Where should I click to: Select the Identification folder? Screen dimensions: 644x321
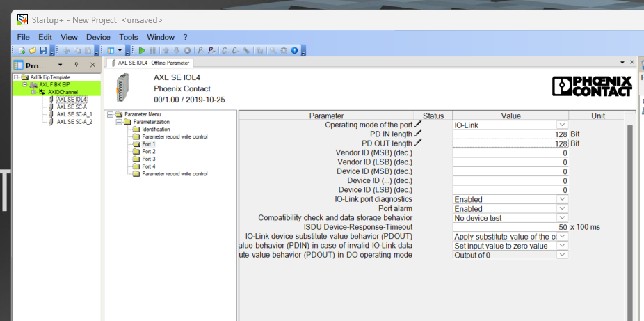(156, 129)
